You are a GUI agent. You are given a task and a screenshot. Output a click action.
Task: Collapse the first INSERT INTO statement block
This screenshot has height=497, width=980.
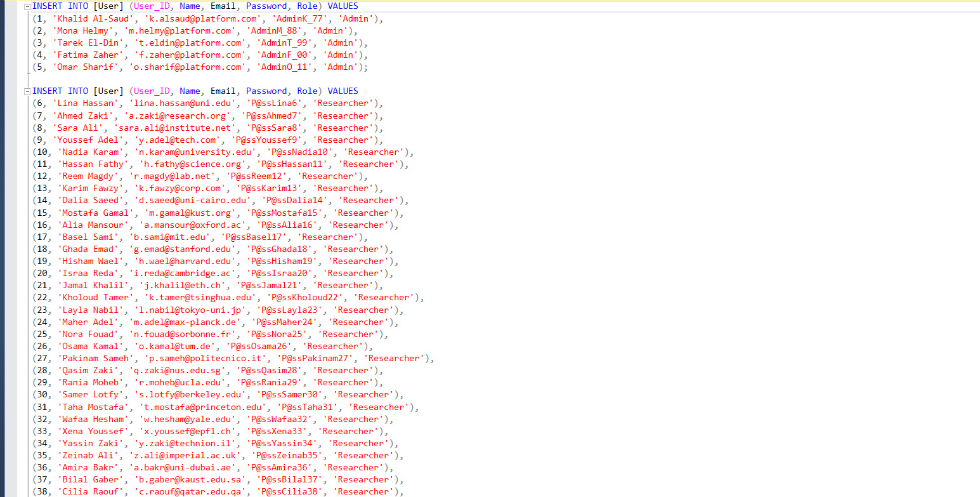(27, 6)
